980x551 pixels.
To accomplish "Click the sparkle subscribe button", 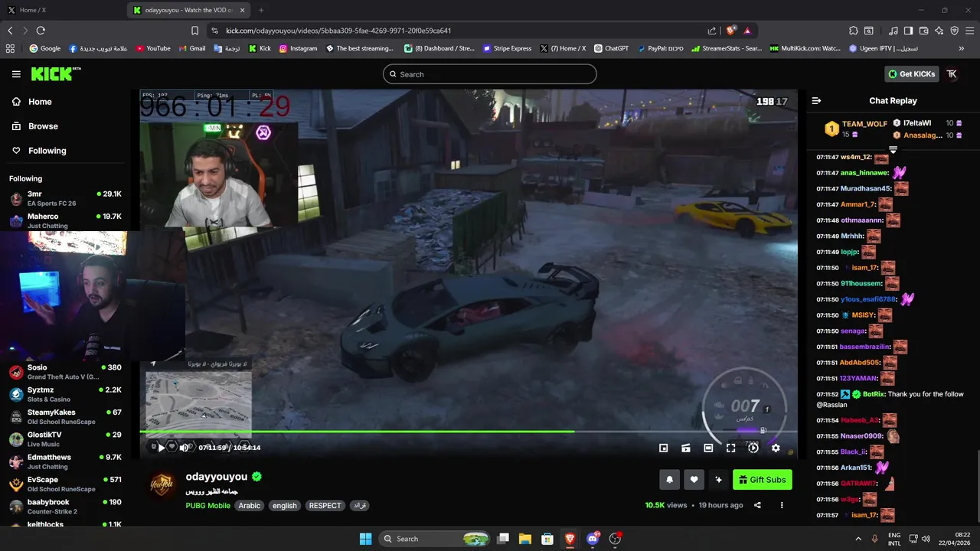I will [718, 480].
